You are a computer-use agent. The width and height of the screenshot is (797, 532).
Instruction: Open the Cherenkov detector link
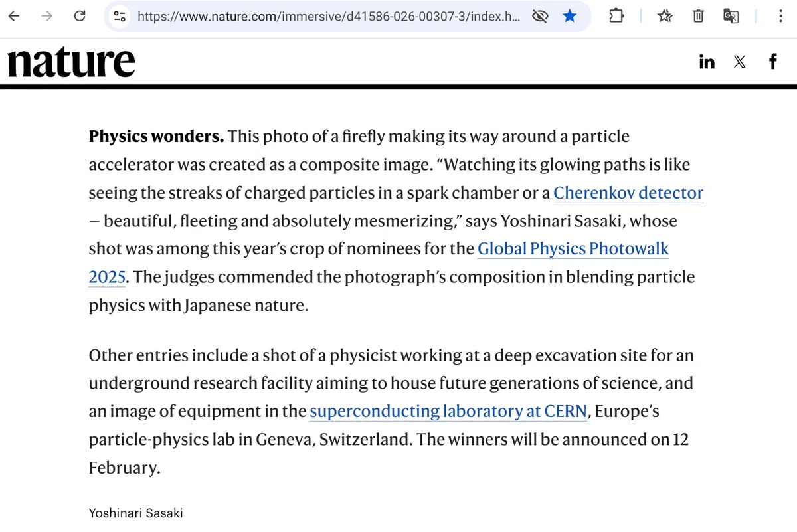[x=628, y=193]
